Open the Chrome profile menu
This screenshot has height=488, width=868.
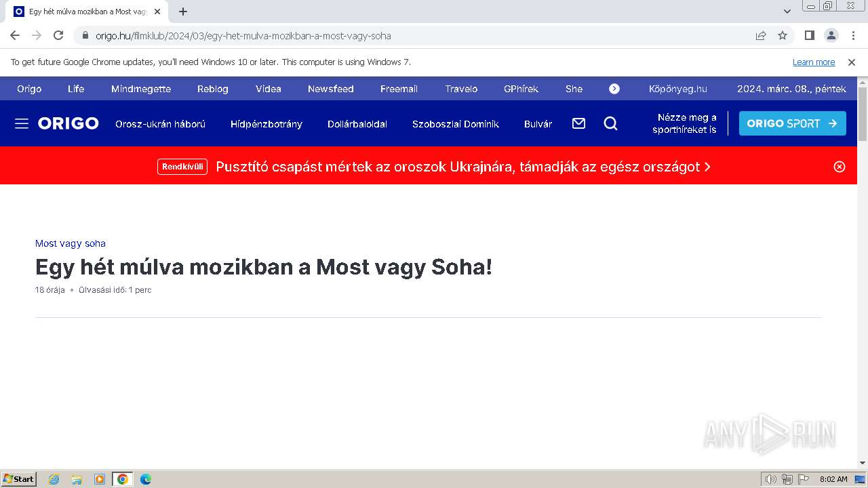point(831,35)
